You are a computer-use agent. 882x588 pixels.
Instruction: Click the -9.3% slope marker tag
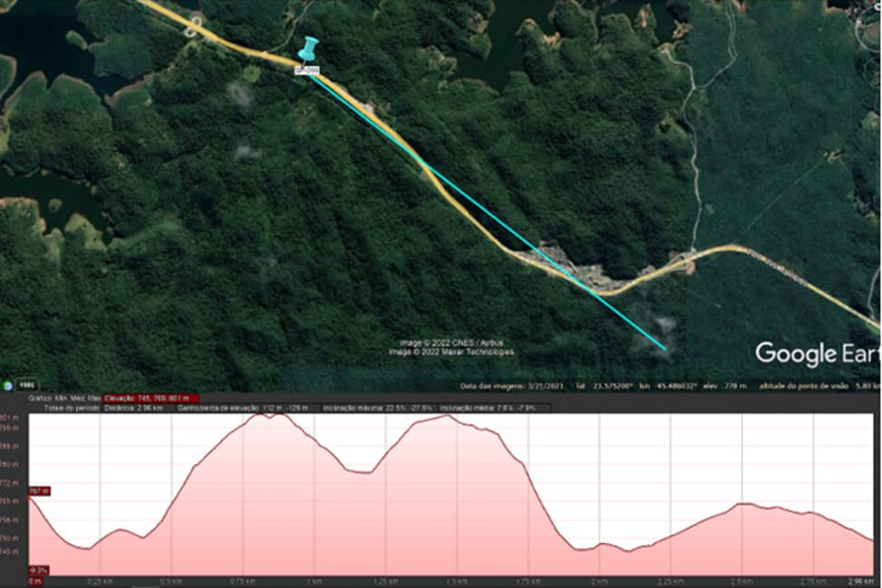coord(39,571)
